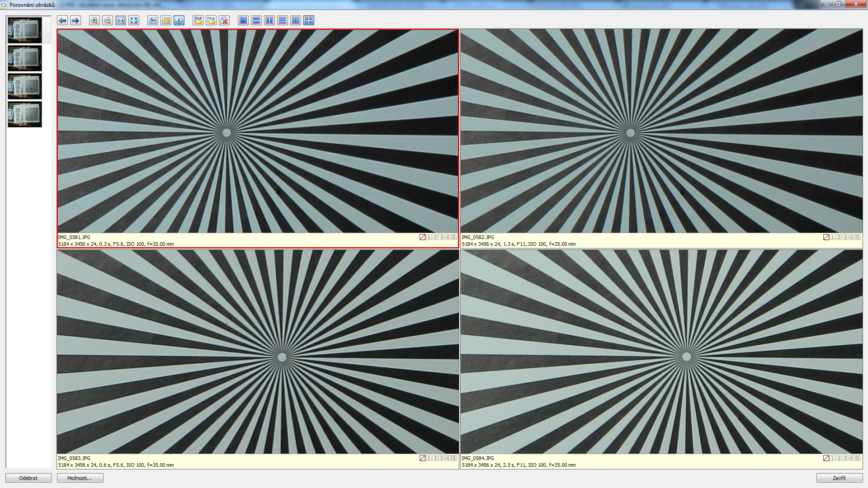Select two side-by-side columns layout

269,20
